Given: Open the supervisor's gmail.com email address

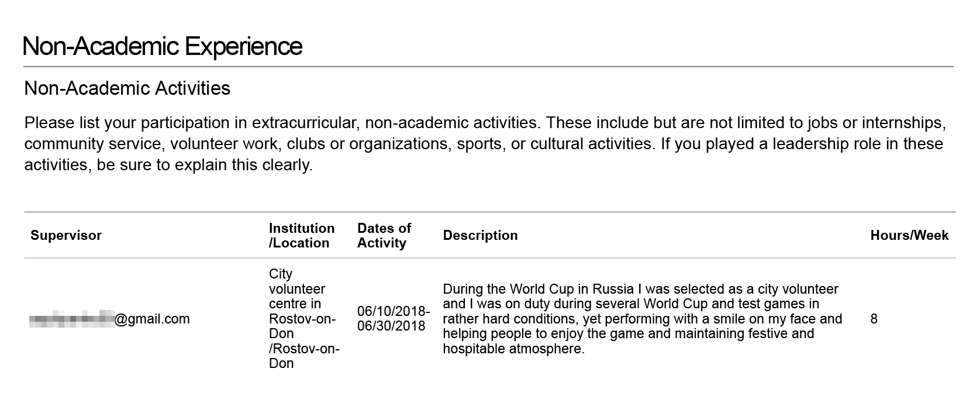Looking at the screenshot, I should 109,319.
